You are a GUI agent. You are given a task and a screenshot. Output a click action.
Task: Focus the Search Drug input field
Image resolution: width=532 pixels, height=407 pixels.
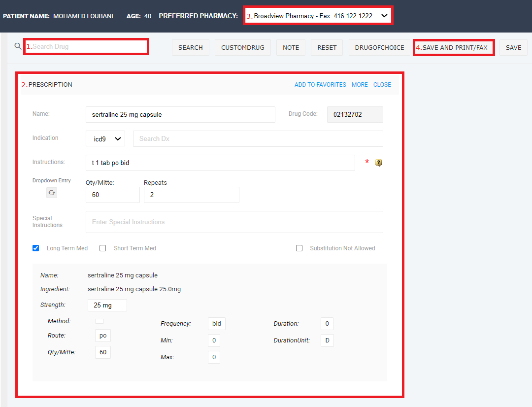(x=89, y=47)
